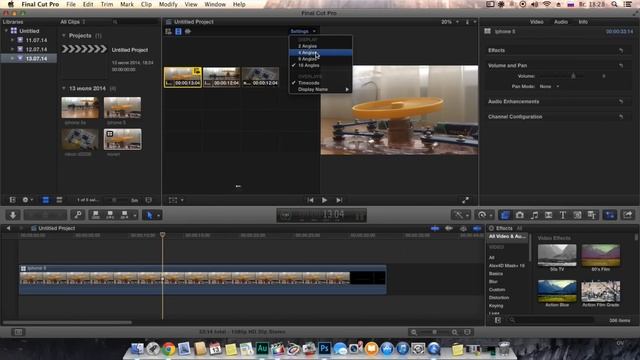640x360 pixels.
Task: Open the Mark menu
Action: click(x=127, y=4)
